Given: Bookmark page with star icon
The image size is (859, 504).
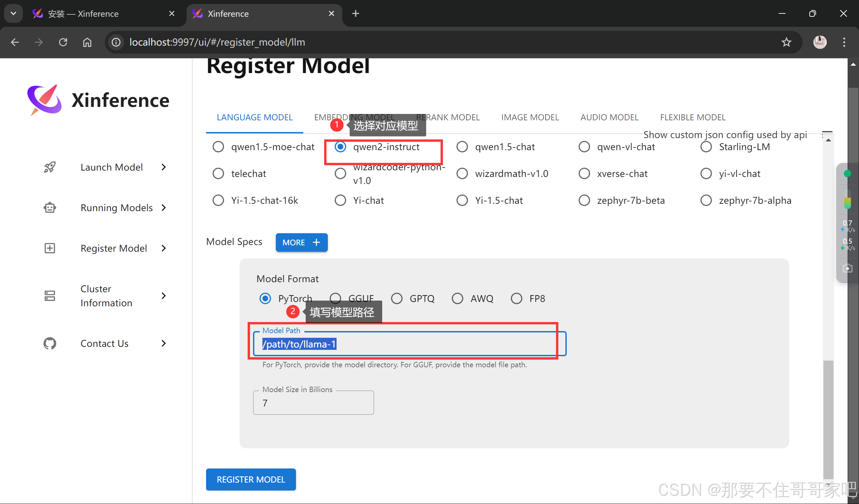Looking at the screenshot, I should pyautogui.click(x=786, y=42).
